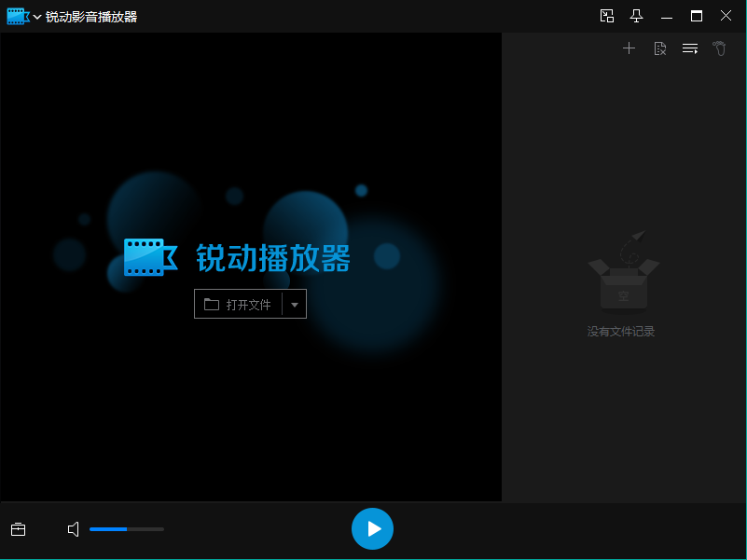The width and height of the screenshot is (747, 560).
Task: Minimize the player window
Action: point(667,16)
